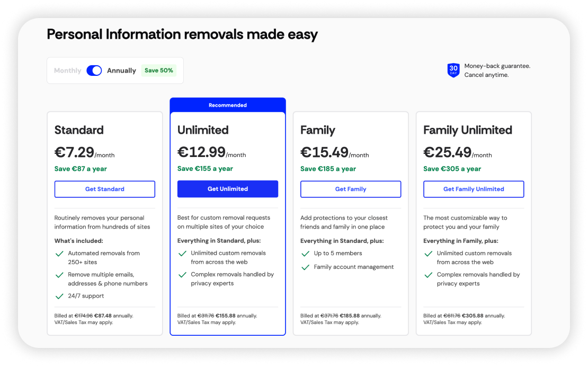Click the Save 50% green badge
This screenshot has height=366, width=588.
pos(159,71)
